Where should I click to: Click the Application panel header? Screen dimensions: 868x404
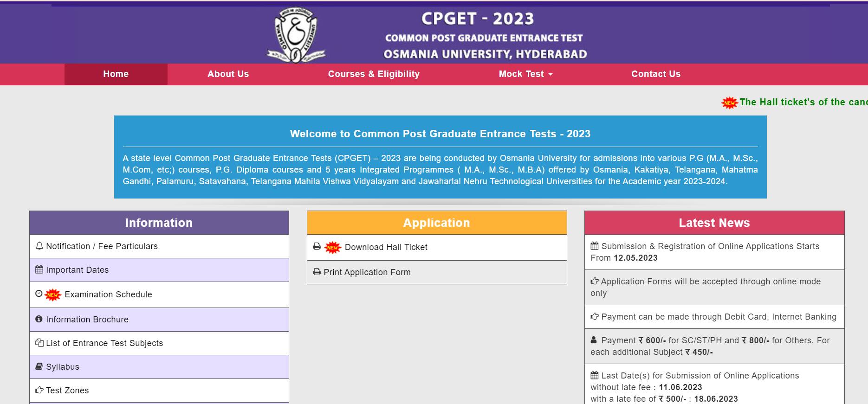(437, 223)
